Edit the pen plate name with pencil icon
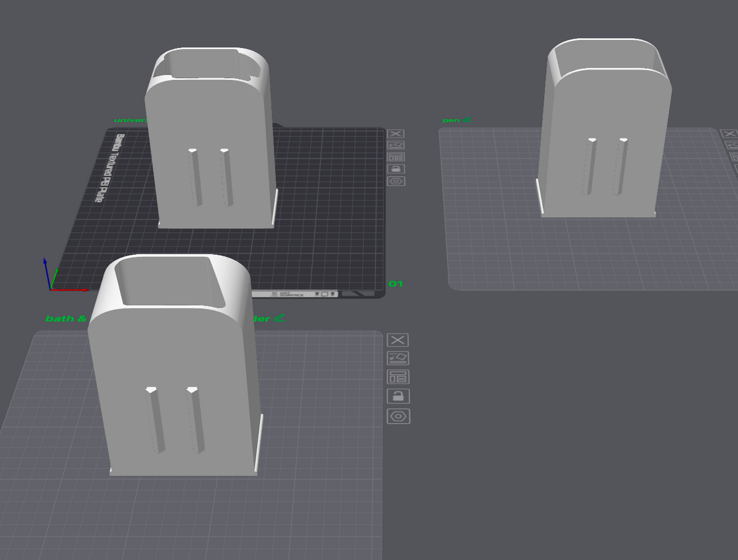Viewport: 738px width, 560px height. [467, 119]
